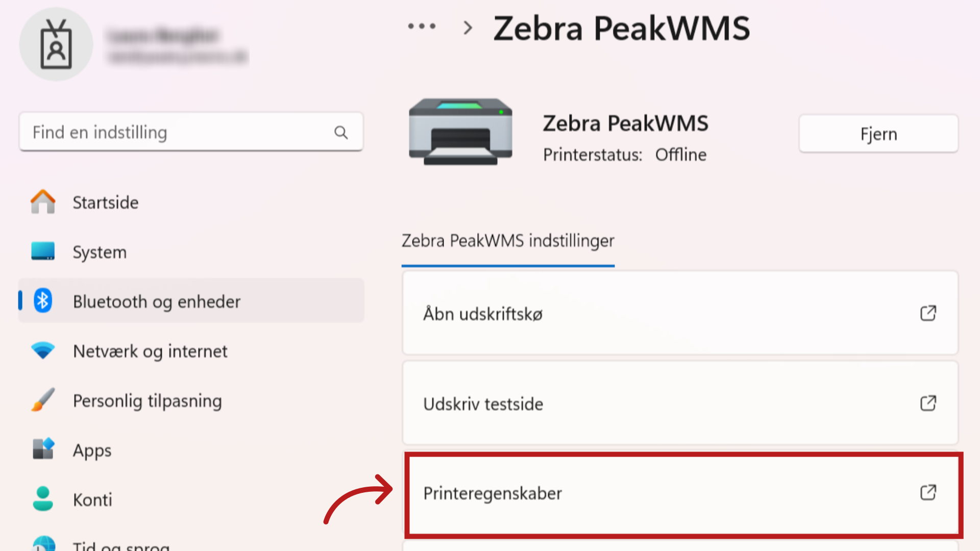980x551 pixels.
Task: Open Bluetooth og enheder menu item
Action: (191, 300)
